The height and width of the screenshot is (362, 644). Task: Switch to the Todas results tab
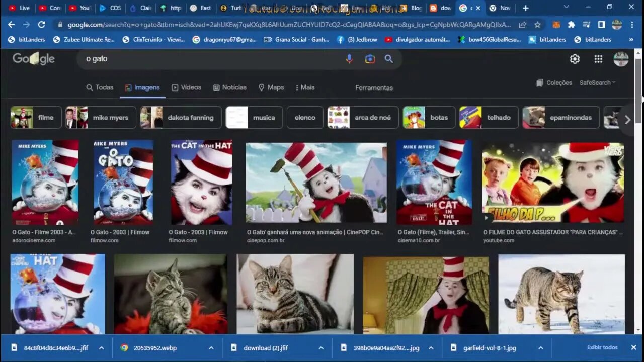100,87
